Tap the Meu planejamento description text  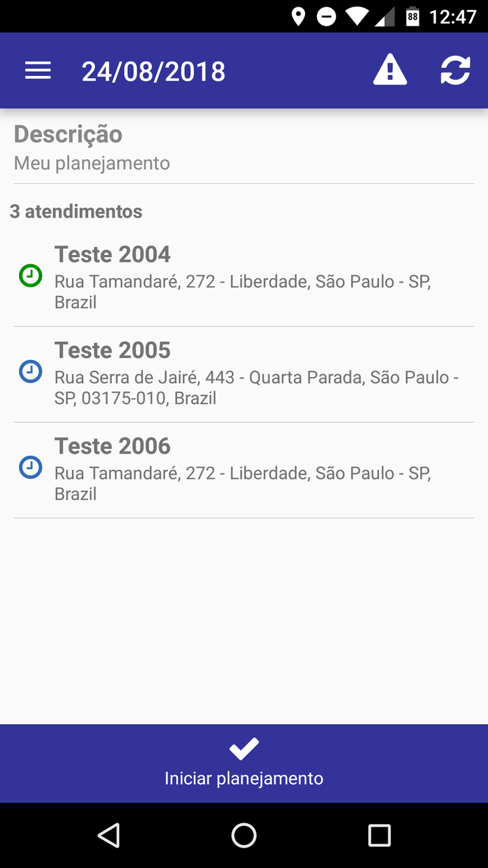[92, 163]
